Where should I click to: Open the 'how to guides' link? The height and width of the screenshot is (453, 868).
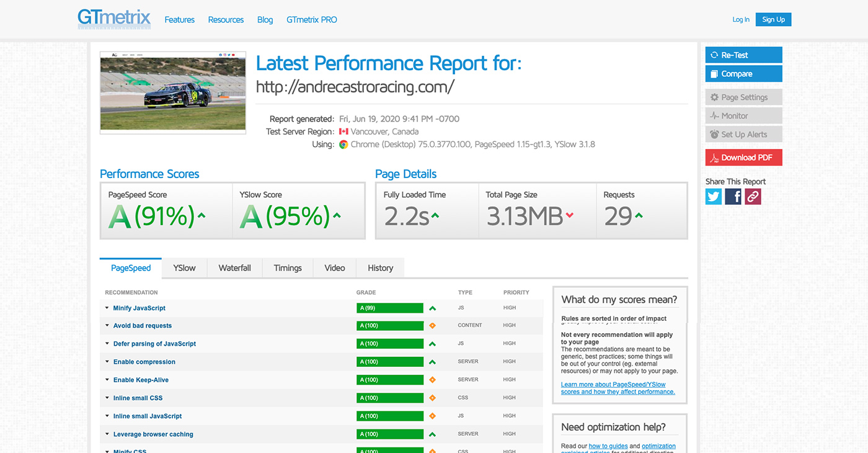(608, 446)
